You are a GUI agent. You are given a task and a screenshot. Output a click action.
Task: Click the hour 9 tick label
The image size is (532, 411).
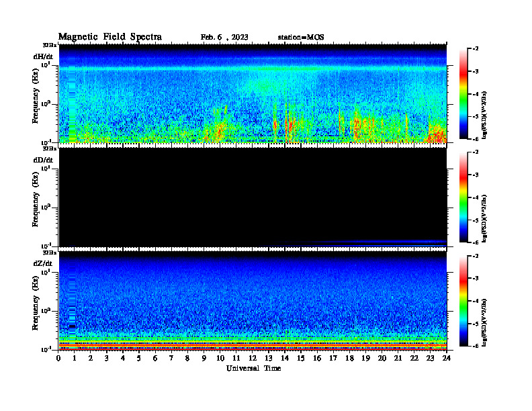[204, 359]
